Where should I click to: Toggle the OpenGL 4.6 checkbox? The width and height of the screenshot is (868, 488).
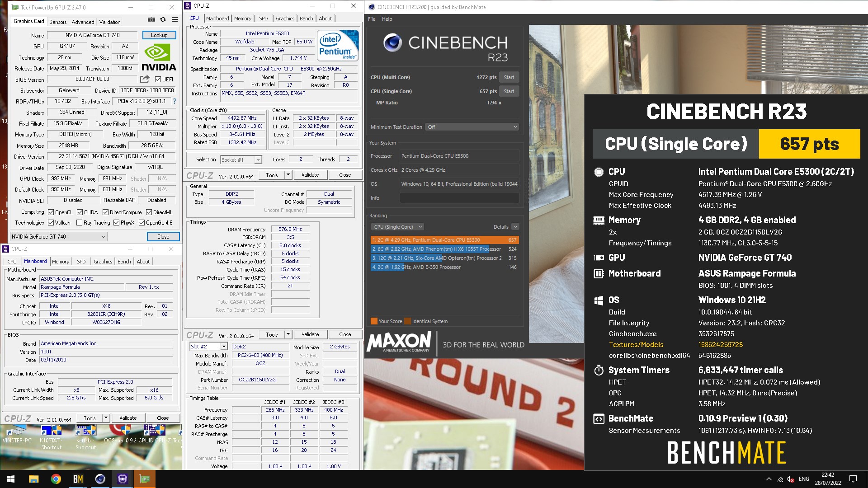coord(142,223)
